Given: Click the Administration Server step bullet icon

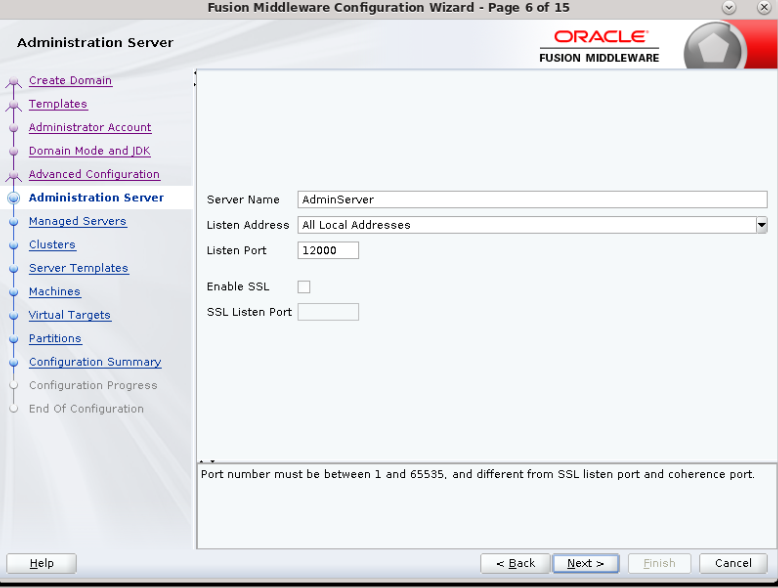Looking at the screenshot, I should (13, 198).
